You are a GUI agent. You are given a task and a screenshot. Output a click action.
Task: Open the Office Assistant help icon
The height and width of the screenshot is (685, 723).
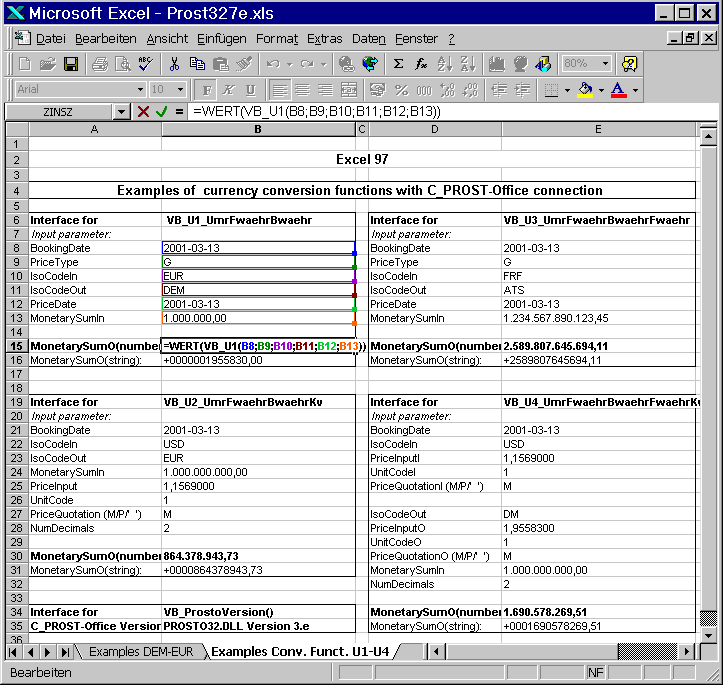[x=629, y=64]
